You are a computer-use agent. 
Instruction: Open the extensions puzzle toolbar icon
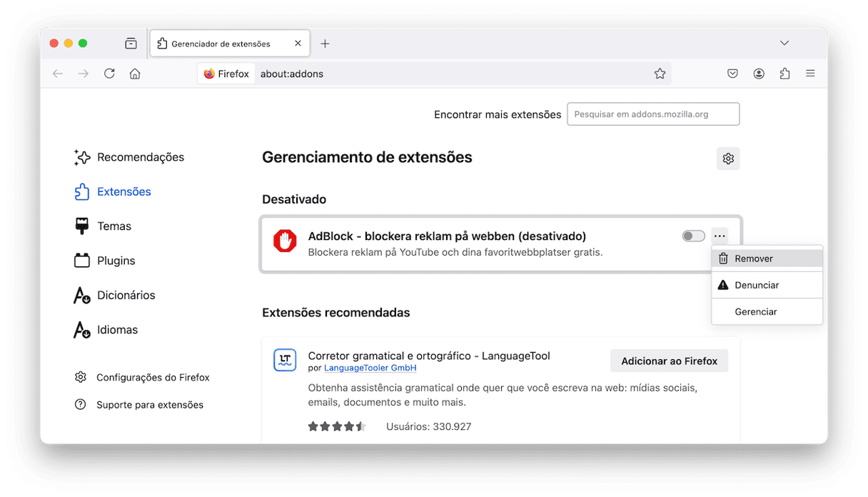pos(784,74)
